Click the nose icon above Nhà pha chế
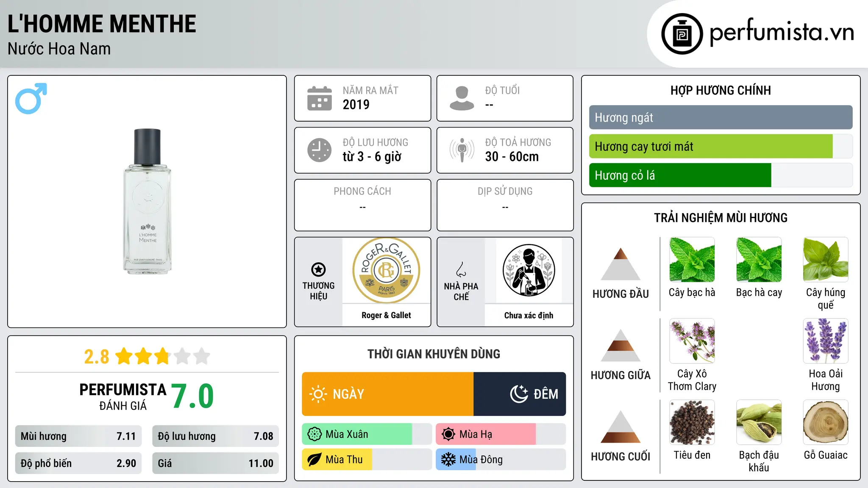Screen dimensions: 868x488 (x=461, y=269)
